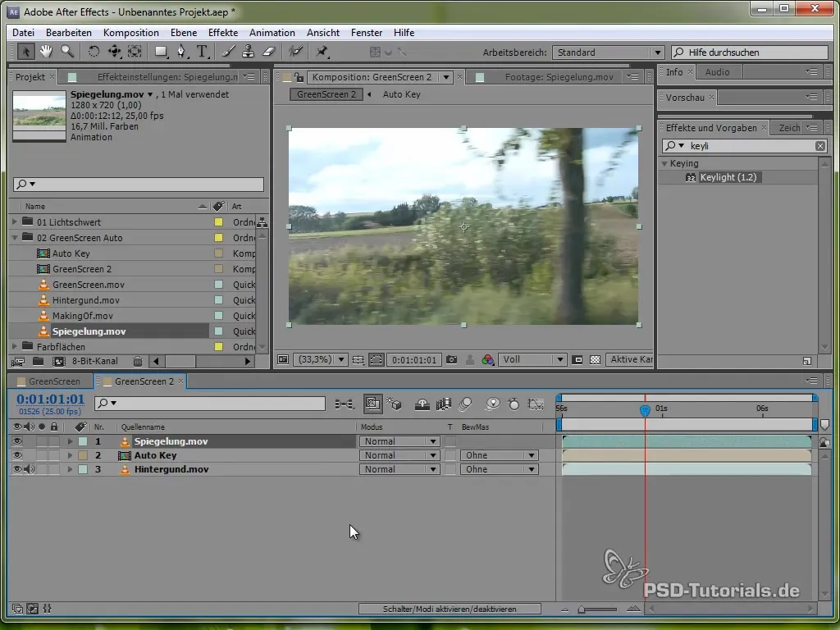Select the Selection arrow tool
Viewport: 840px width, 630px height.
[x=25, y=52]
